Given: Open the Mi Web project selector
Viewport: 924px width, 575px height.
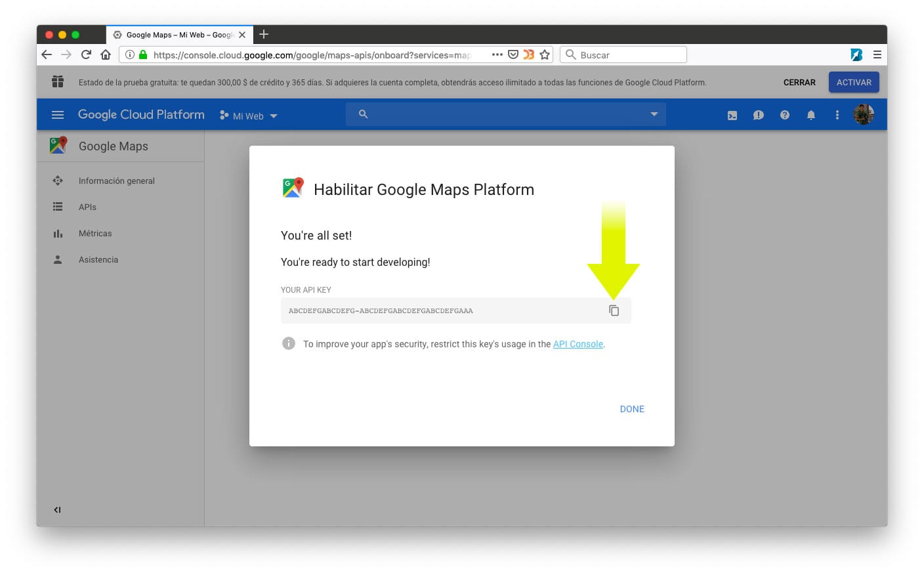Looking at the screenshot, I should (249, 116).
